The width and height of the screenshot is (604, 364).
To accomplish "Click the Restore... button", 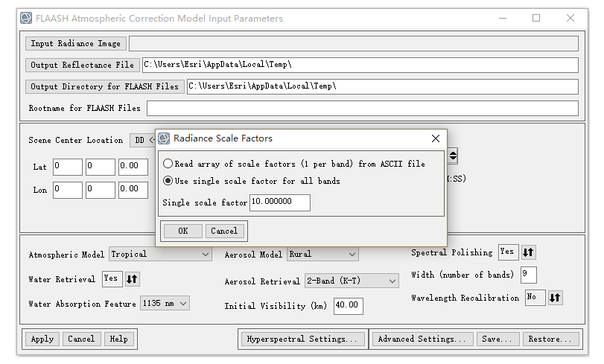I will pyautogui.click(x=551, y=339).
